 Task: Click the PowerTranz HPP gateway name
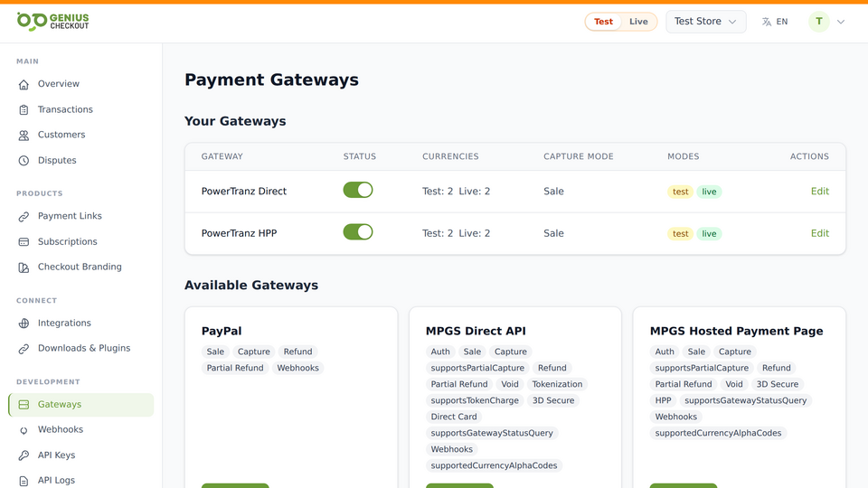click(239, 233)
